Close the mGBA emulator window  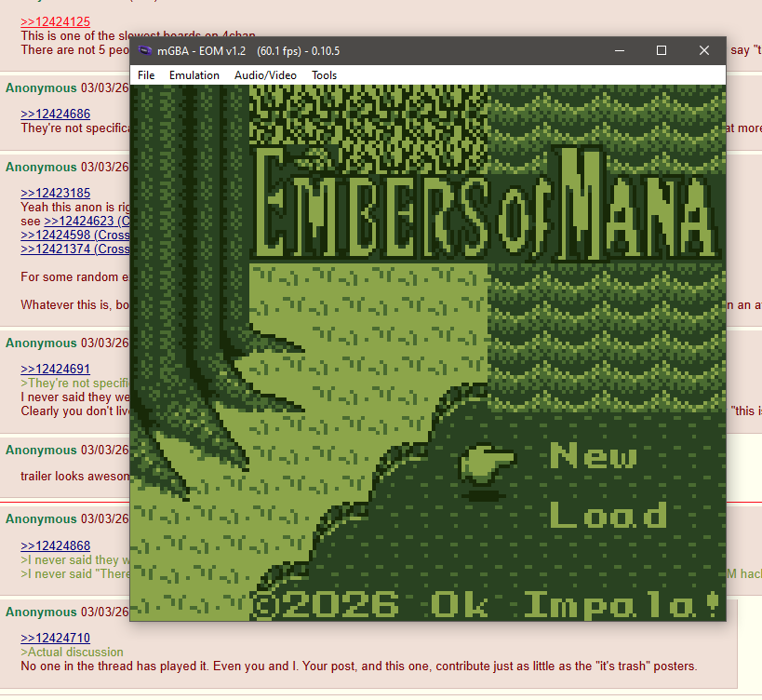(x=704, y=51)
